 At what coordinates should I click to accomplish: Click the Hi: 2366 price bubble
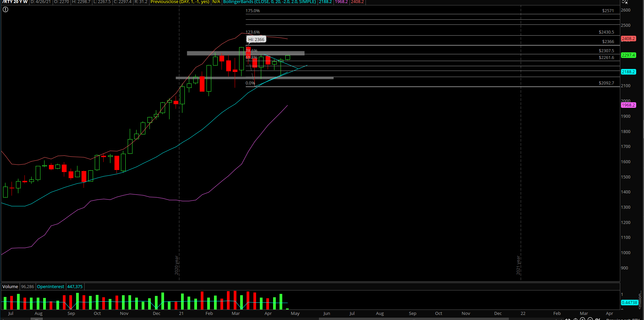[x=256, y=39]
